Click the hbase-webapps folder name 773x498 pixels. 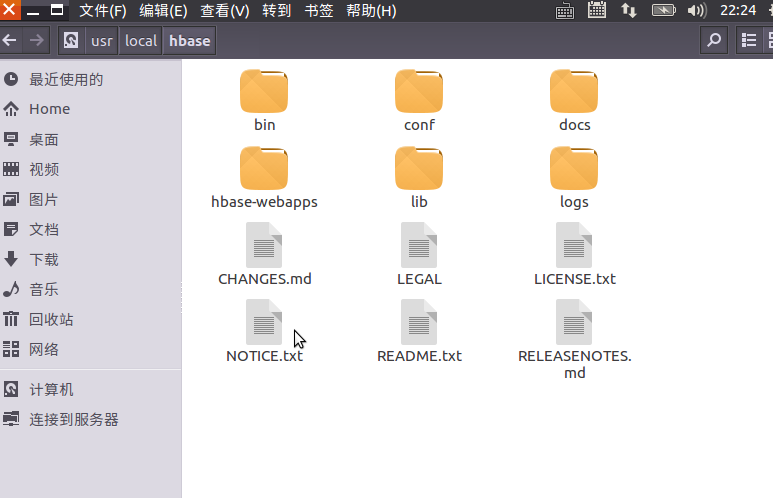264,202
